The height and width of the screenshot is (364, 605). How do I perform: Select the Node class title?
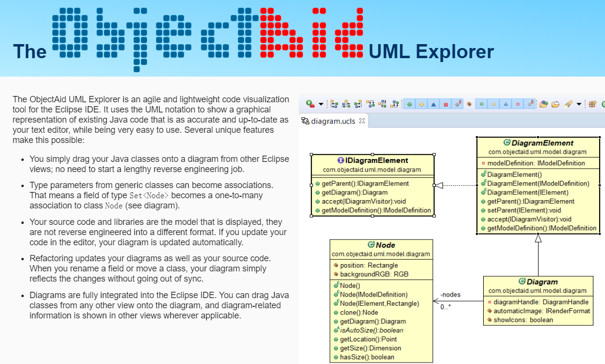[x=385, y=245]
